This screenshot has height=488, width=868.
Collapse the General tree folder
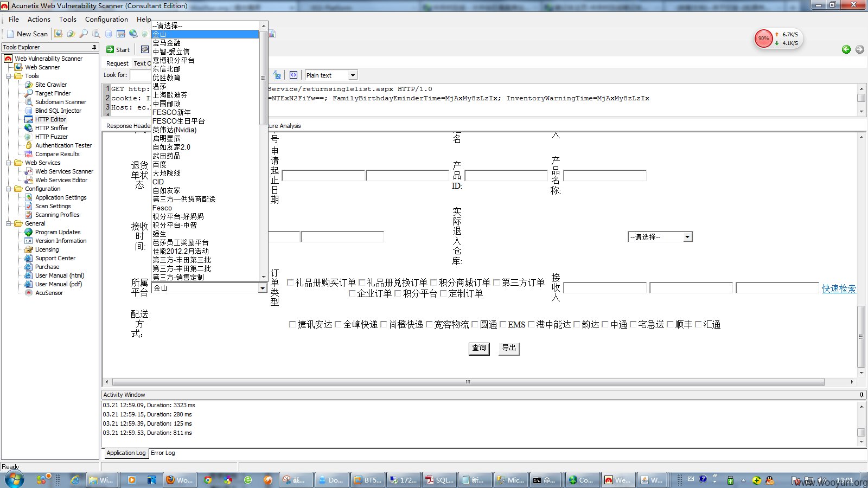9,223
